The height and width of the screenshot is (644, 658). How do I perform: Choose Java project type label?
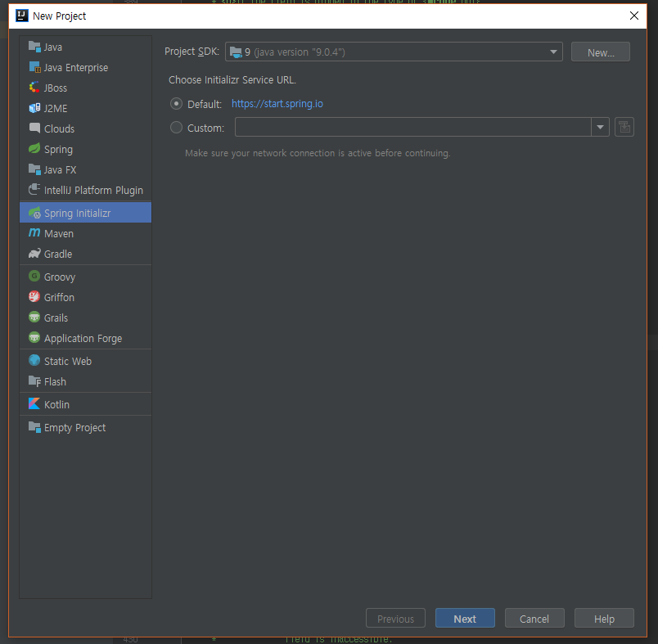(53, 47)
